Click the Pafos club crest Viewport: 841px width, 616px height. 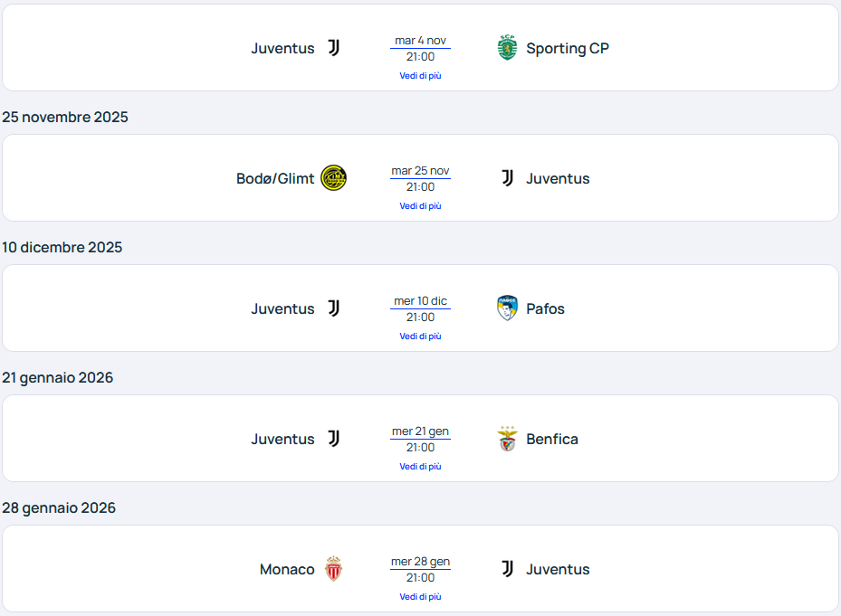(507, 308)
